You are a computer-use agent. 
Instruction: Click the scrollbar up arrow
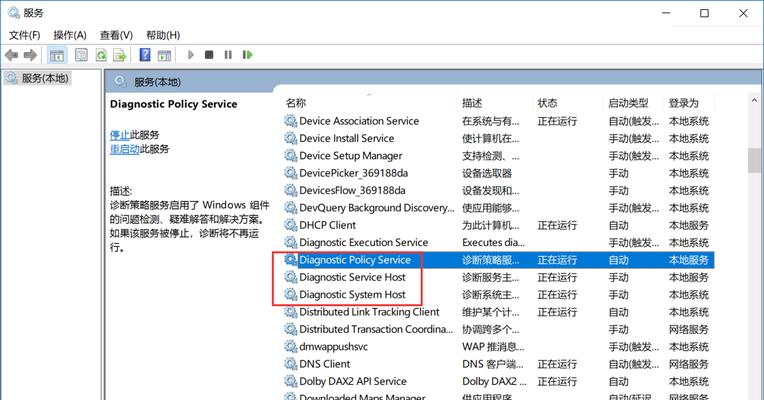click(x=754, y=100)
